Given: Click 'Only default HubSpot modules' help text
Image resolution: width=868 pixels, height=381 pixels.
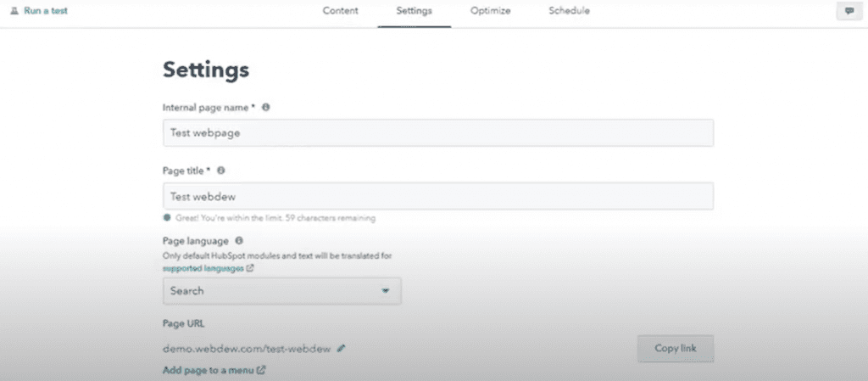Looking at the screenshot, I should tap(277, 256).
